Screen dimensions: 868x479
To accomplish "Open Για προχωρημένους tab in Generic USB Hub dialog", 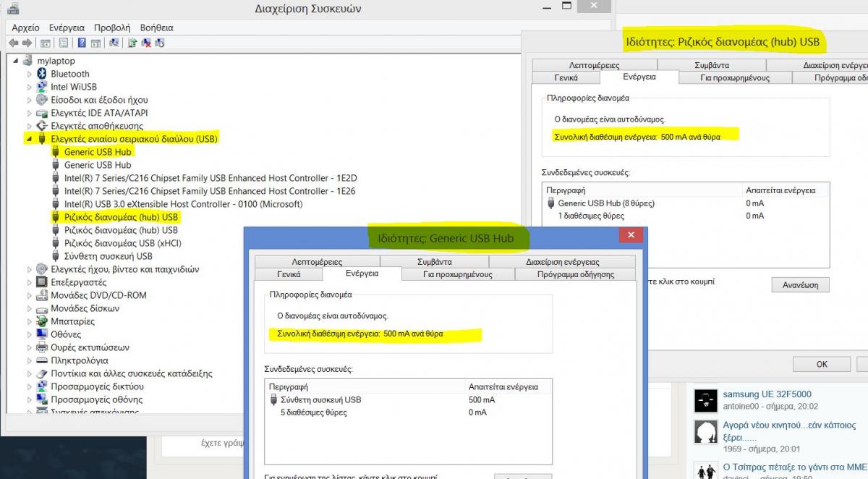I will click(x=457, y=274).
